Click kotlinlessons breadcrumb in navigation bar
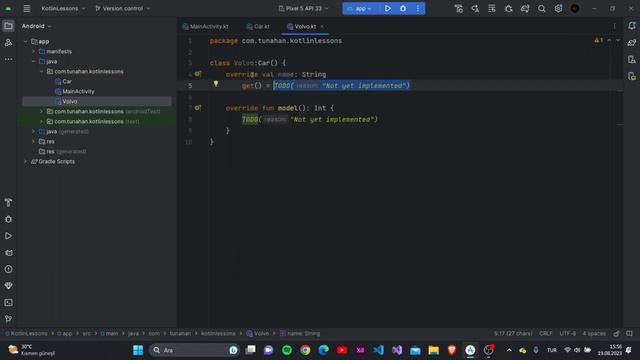Viewport: 640px width, 360px height. (x=218, y=333)
